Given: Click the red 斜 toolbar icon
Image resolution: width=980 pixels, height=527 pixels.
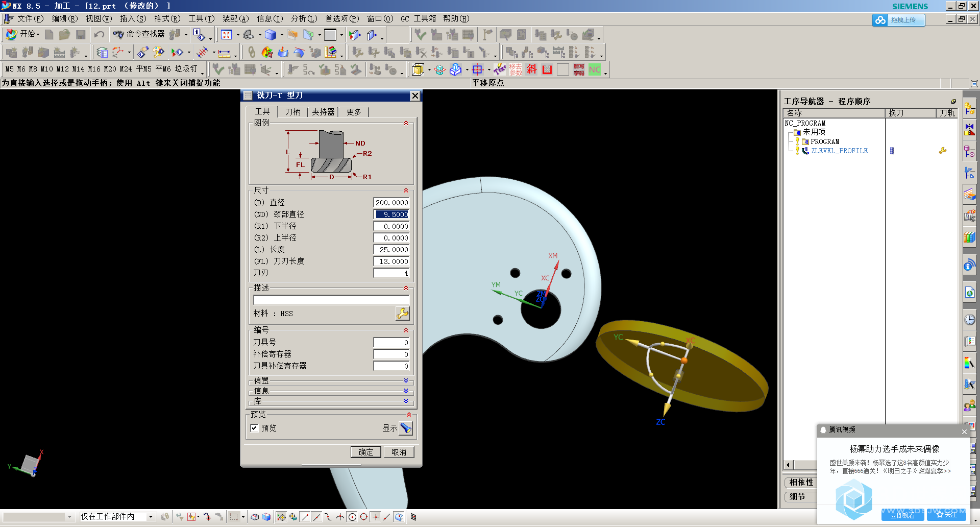Looking at the screenshot, I should pos(532,69).
